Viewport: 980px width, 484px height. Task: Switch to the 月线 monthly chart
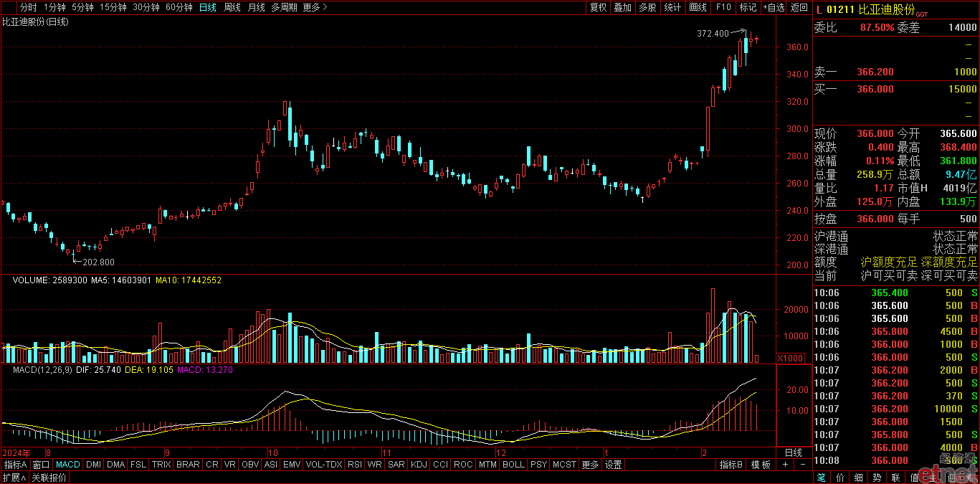pos(256,7)
